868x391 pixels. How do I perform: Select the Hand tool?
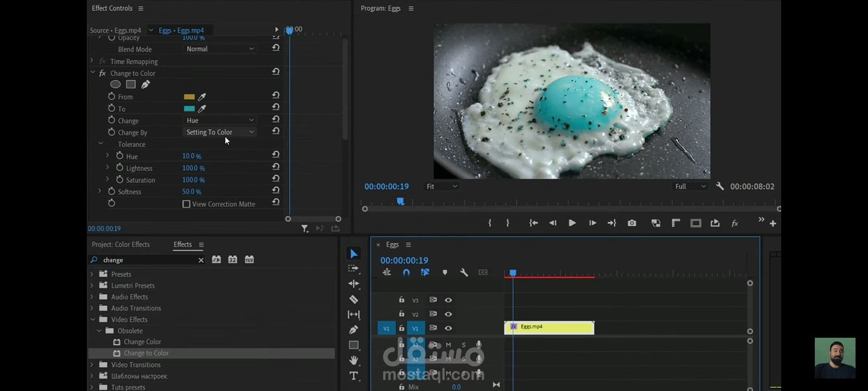tap(354, 360)
